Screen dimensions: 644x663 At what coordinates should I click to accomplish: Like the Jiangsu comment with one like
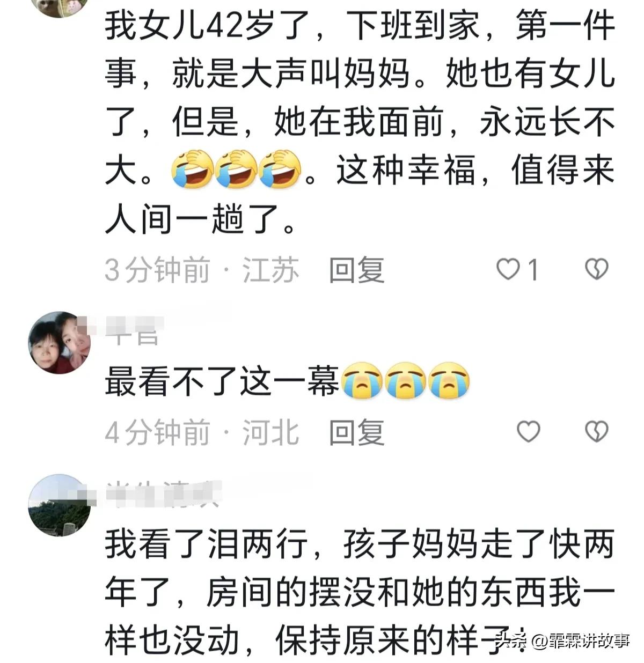point(508,269)
